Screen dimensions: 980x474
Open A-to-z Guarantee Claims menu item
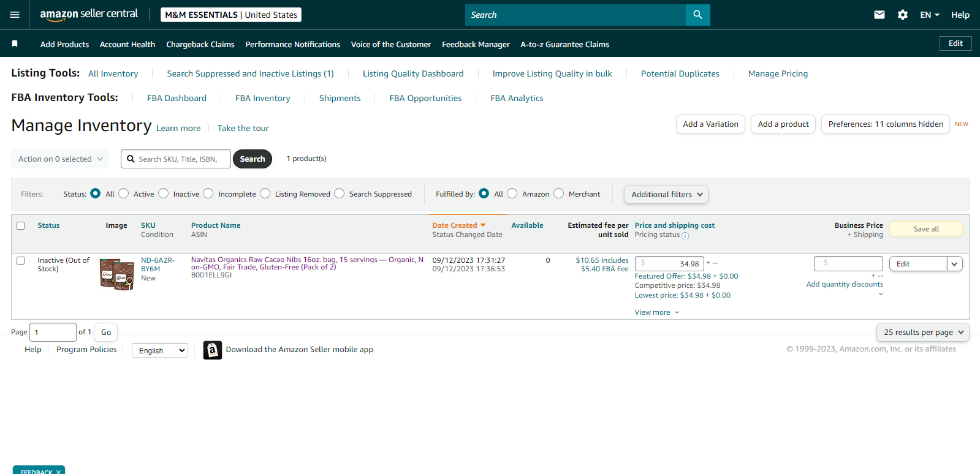click(x=565, y=44)
